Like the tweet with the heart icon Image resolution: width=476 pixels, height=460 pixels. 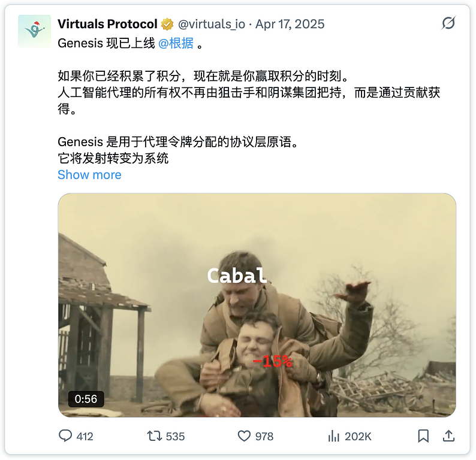pos(244,436)
